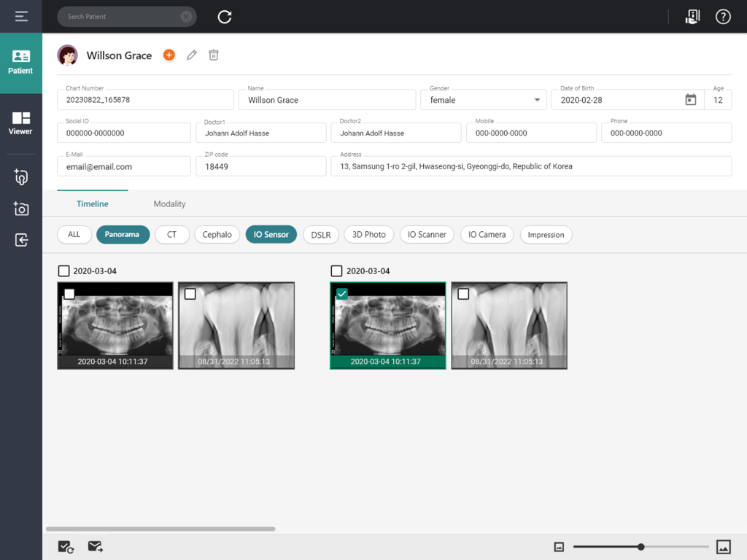Check the first 2020-03-04 date checkbox
Screen dimensions: 747x560
pos(63,271)
